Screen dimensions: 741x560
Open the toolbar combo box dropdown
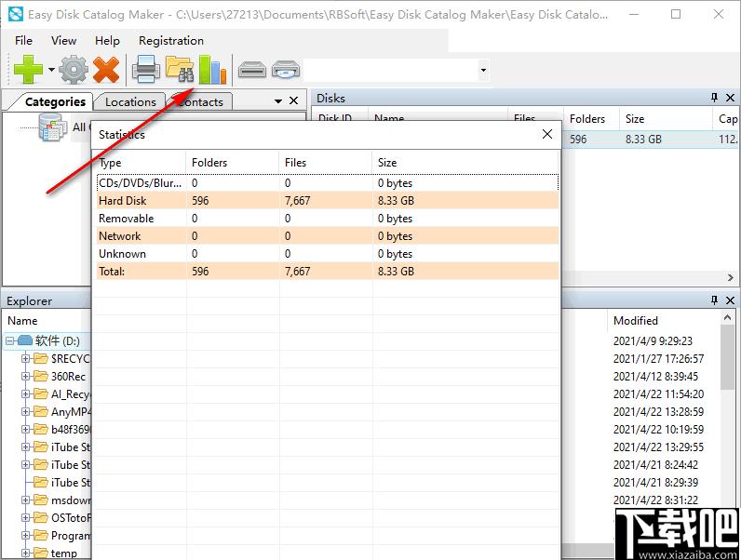[483, 70]
